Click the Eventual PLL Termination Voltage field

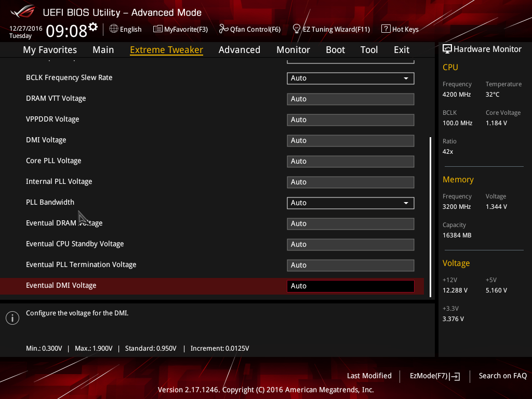(351, 265)
